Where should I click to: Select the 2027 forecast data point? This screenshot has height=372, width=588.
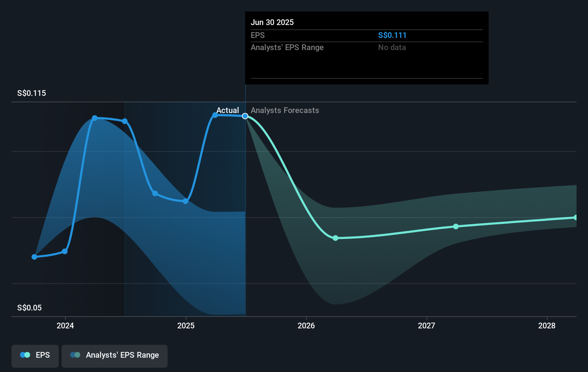click(456, 226)
